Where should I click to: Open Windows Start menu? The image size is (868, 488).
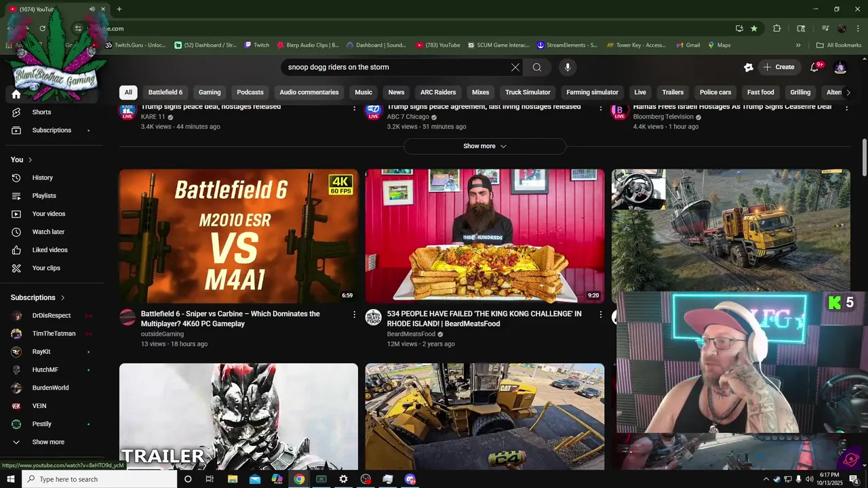10,479
